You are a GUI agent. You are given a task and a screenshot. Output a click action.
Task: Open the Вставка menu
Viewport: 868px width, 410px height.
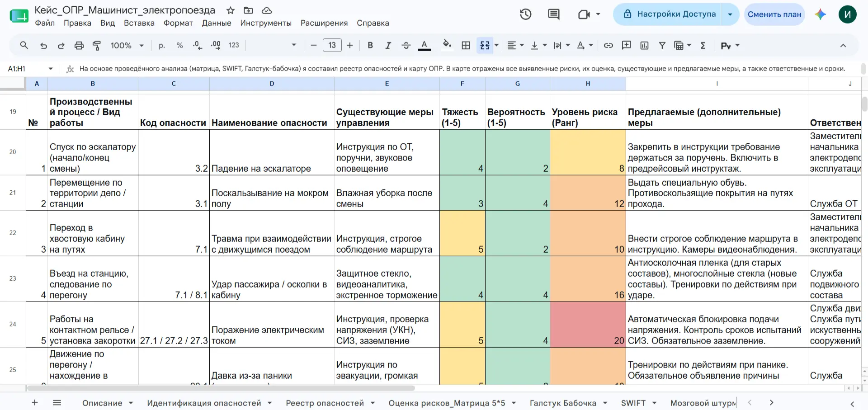coord(139,23)
